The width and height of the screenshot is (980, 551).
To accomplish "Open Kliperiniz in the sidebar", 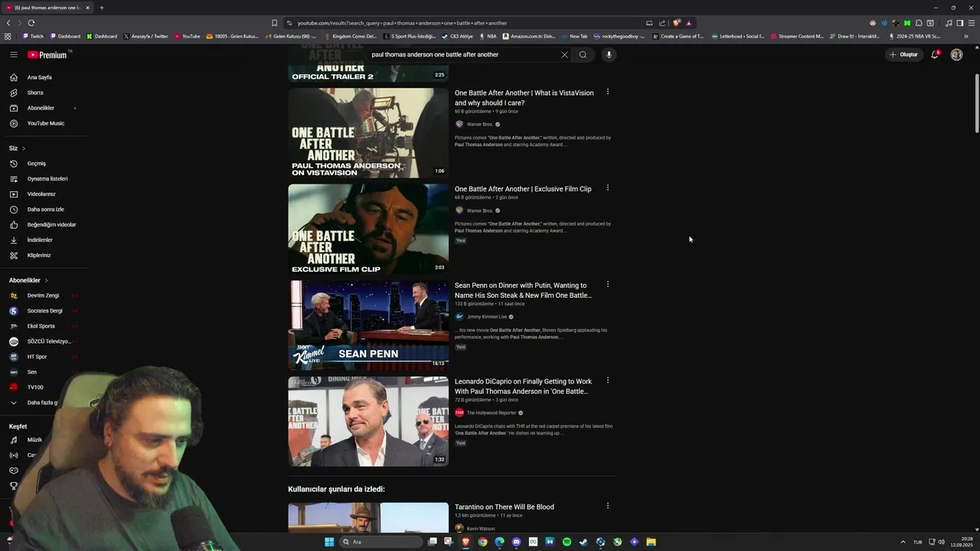I will pyautogui.click(x=39, y=255).
